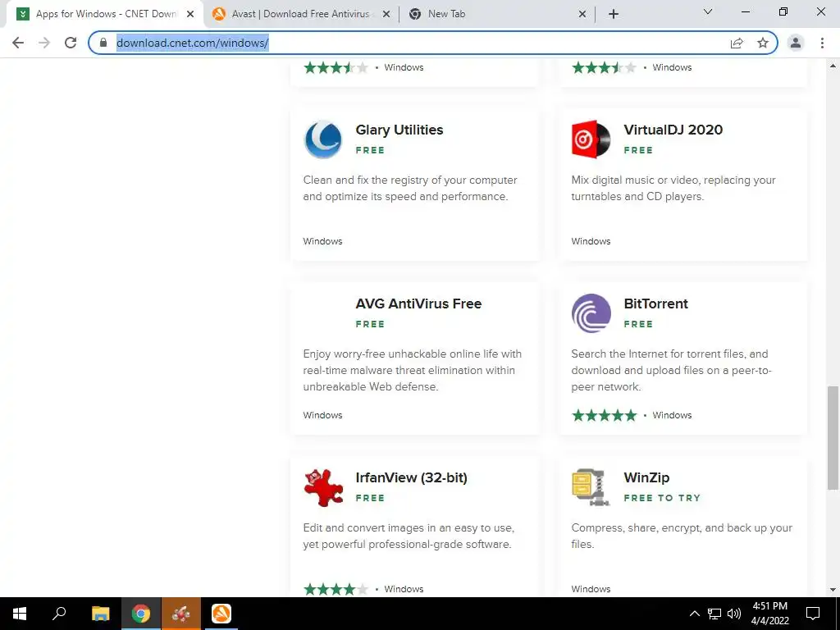This screenshot has height=630, width=840.
Task: Click the Glary Utilities blue moon icon
Action: tap(323, 139)
